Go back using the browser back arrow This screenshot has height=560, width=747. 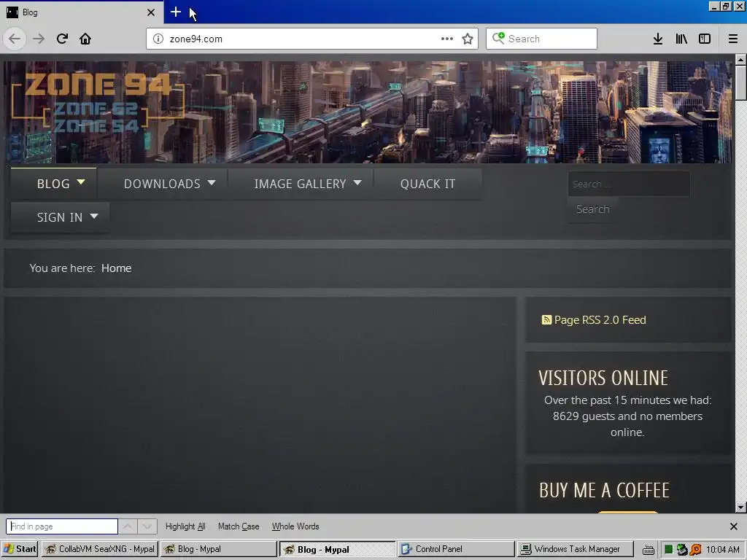pos(15,39)
